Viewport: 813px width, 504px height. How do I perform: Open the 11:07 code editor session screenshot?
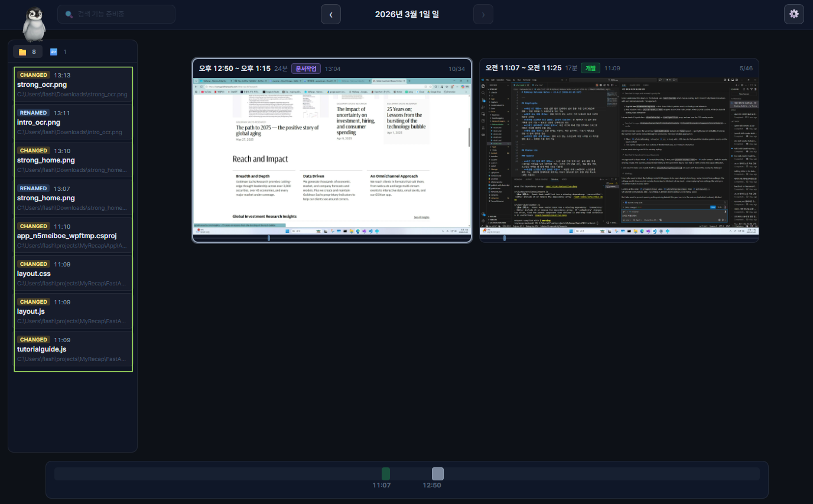coord(619,156)
